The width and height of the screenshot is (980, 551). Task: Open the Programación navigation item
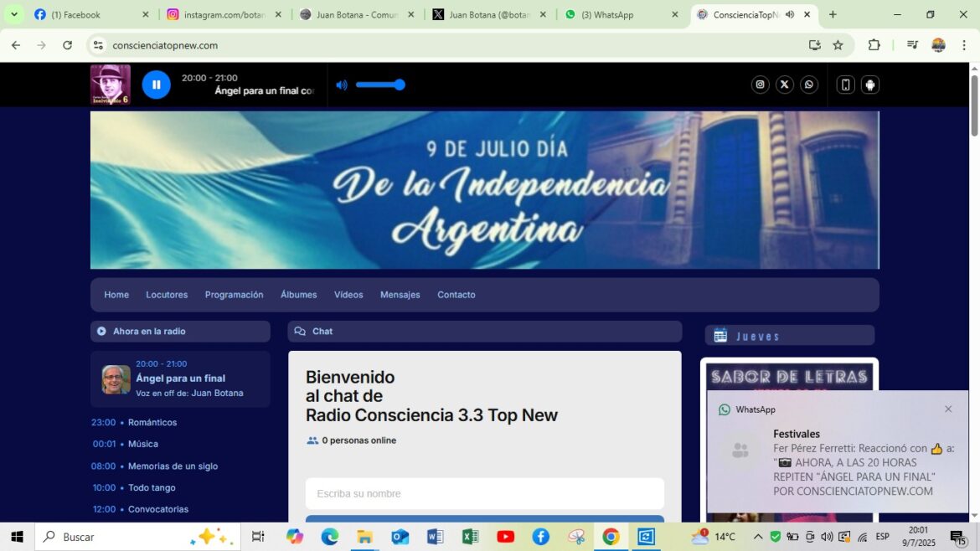(234, 295)
